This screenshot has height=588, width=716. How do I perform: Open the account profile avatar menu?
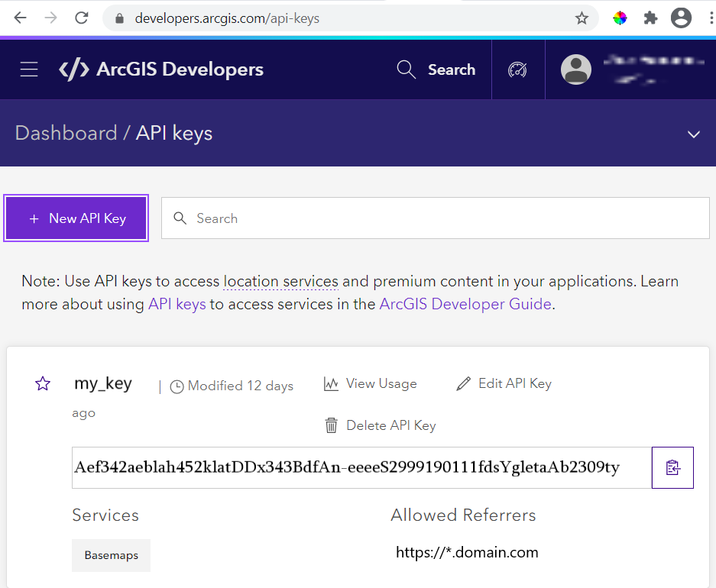(576, 69)
